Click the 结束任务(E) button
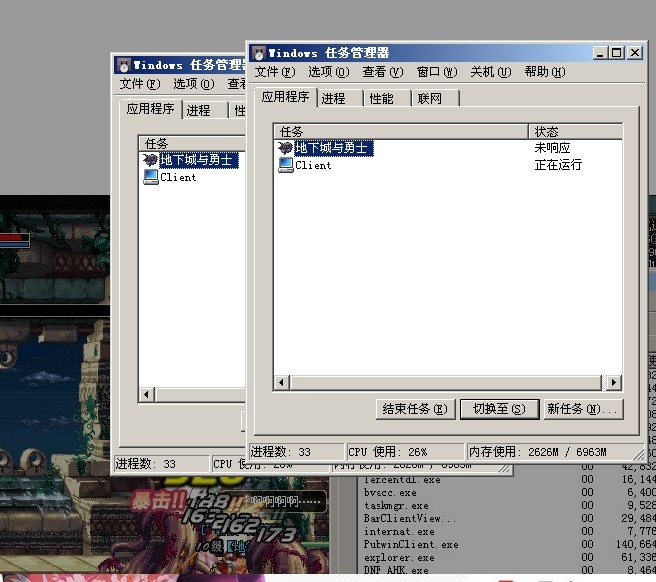This screenshot has width=656, height=582. pos(415,409)
